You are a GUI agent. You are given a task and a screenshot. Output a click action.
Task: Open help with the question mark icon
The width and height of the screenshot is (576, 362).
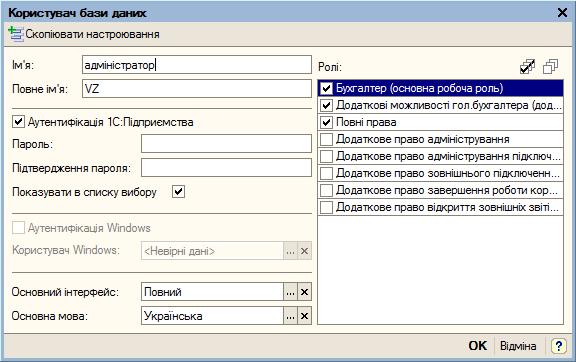point(558,345)
